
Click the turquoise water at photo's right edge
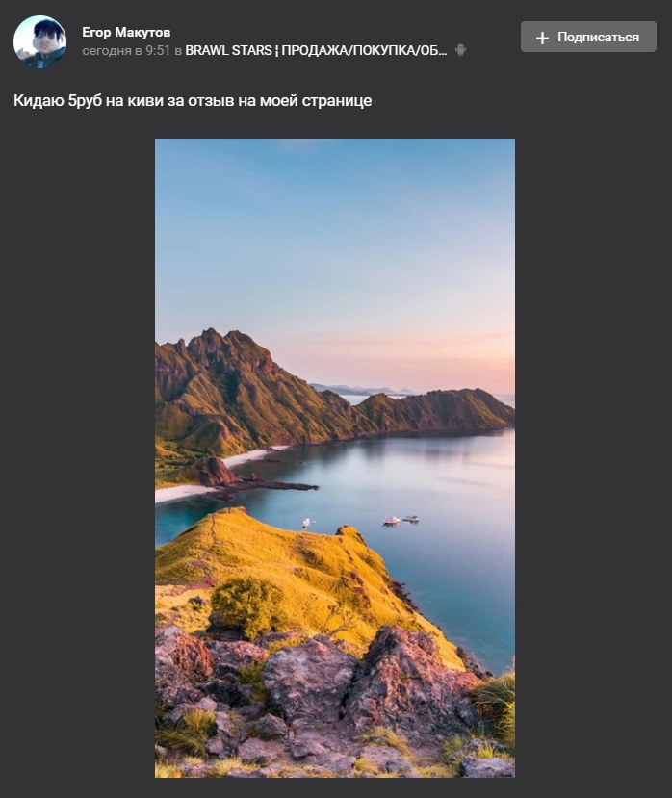[478, 585]
